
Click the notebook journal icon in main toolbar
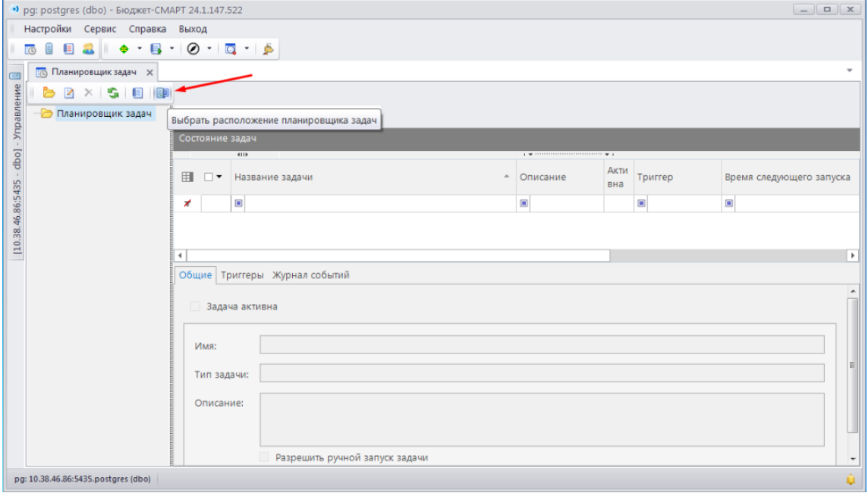68,49
